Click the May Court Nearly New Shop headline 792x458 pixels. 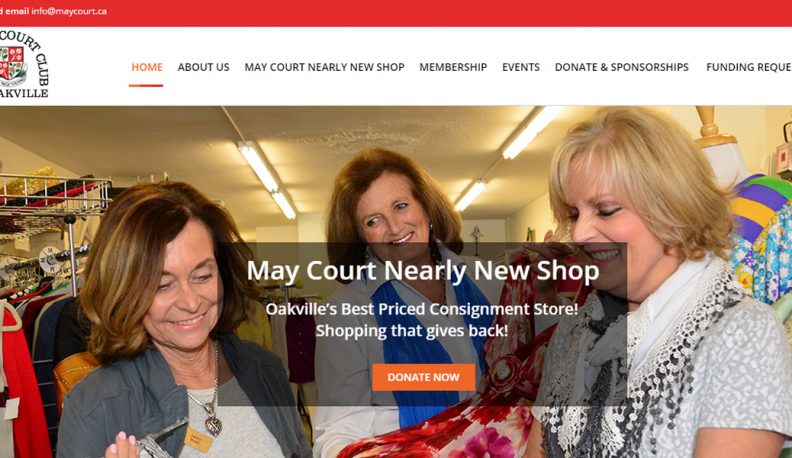(x=423, y=271)
